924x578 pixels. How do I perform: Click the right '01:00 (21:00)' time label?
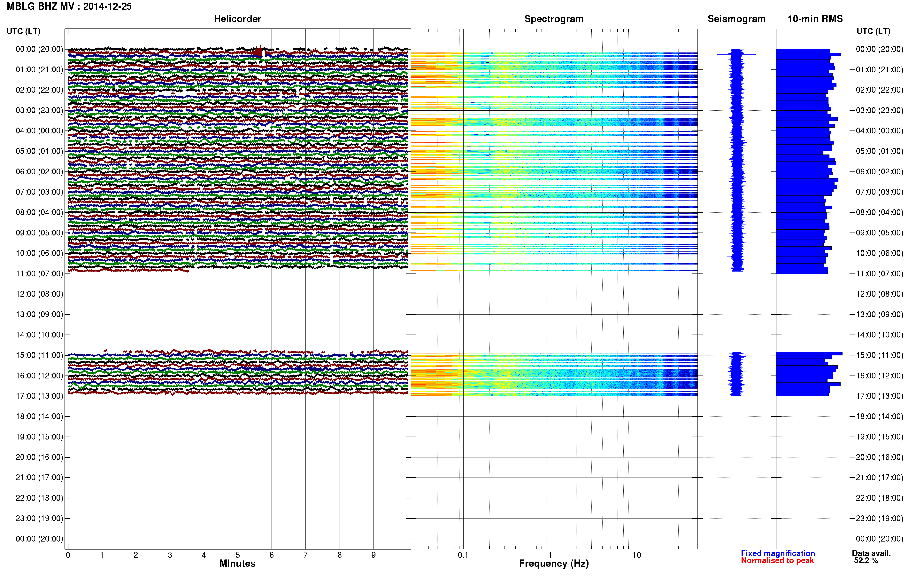[x=879, y=70]
